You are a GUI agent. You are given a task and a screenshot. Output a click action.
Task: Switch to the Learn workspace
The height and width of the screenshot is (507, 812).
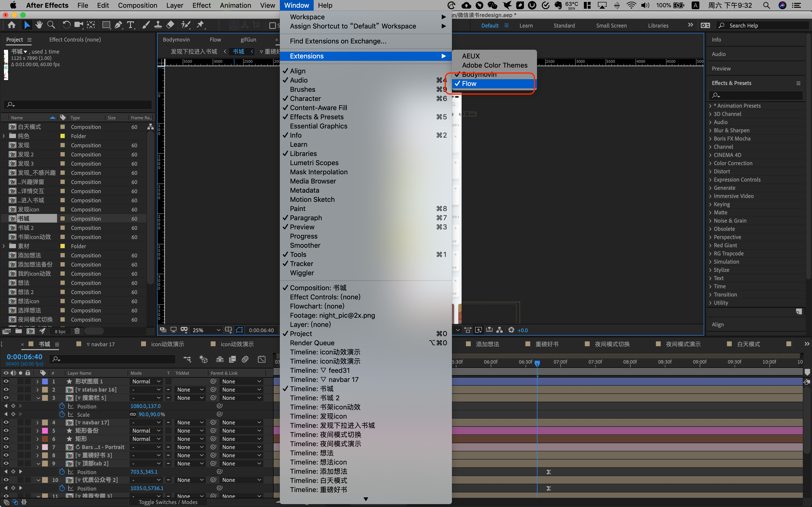(526, 26)
